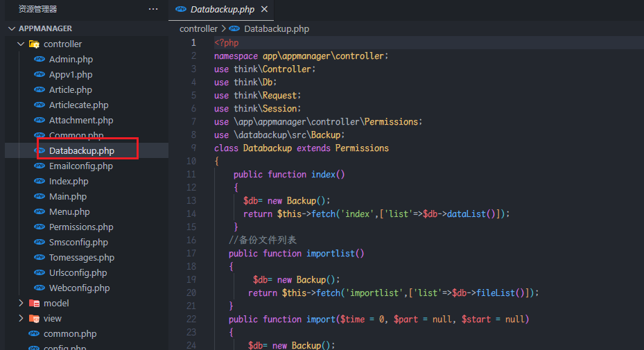Image resolution: width=644 pixels, height=350 pixels.
Task: Click PHP icon beside Main.php
Action: point(40,196)
